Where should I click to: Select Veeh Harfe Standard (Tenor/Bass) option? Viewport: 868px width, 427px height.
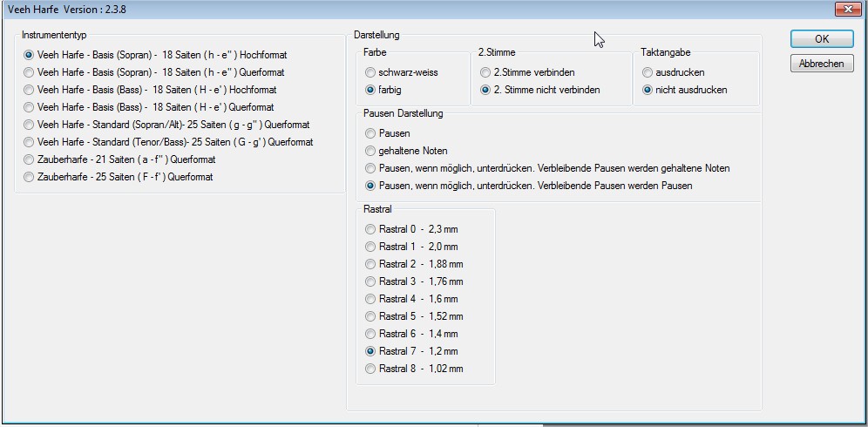pyautogui.click(x=30, y=142)
